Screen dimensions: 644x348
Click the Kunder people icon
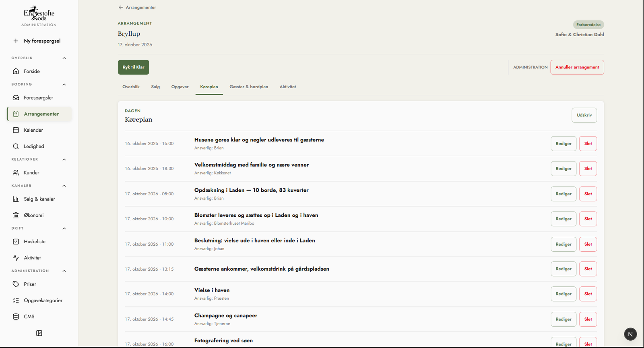pyautogui.click(x=16, y=172)
